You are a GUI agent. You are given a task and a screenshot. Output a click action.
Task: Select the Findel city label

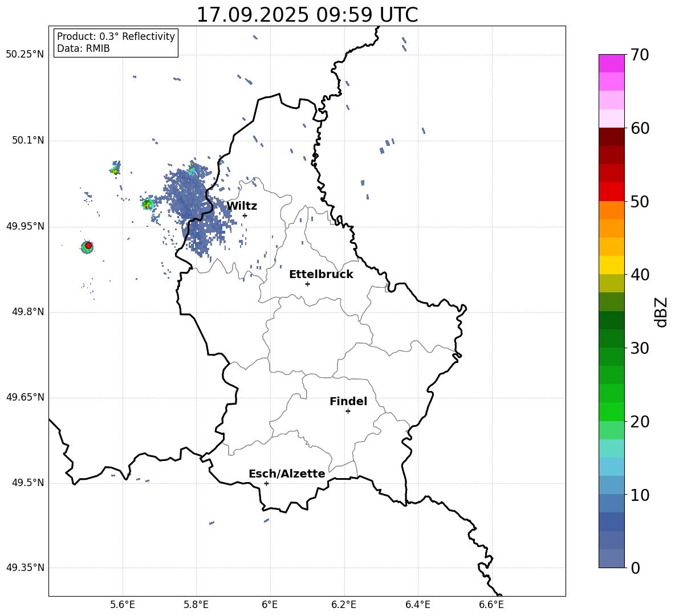tap(348, 401)
